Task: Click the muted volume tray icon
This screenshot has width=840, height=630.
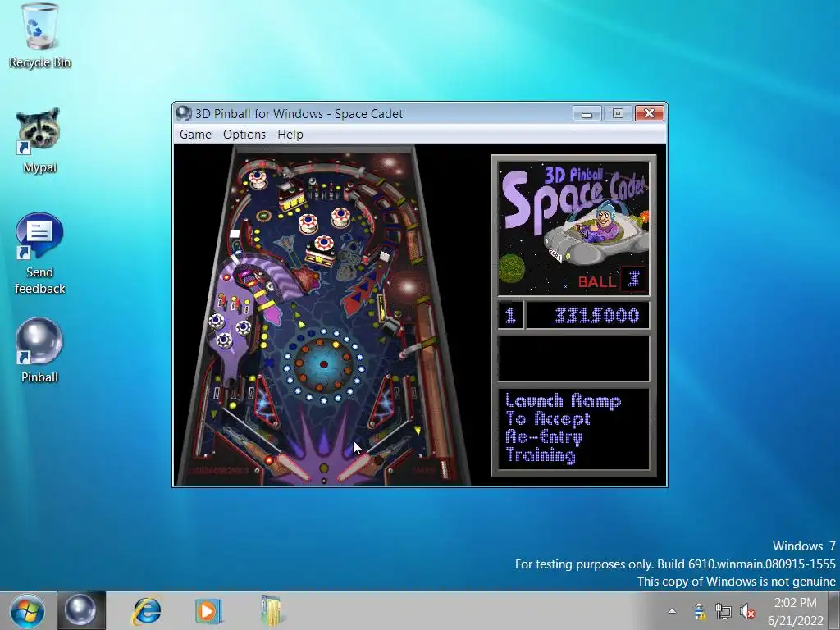Action: pos(746,610)
